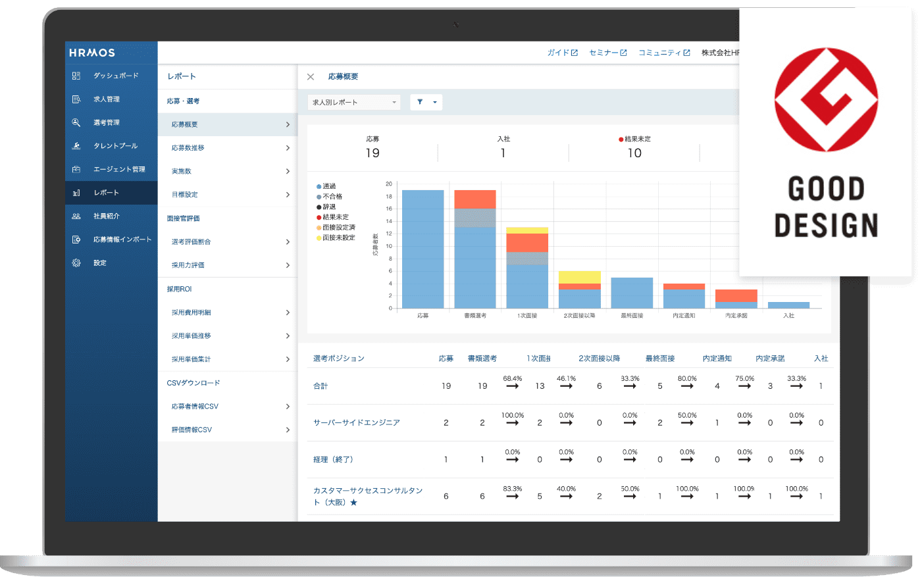
Task: Toggle the 通過 legend item in chart
Action: tap(326, 186)
